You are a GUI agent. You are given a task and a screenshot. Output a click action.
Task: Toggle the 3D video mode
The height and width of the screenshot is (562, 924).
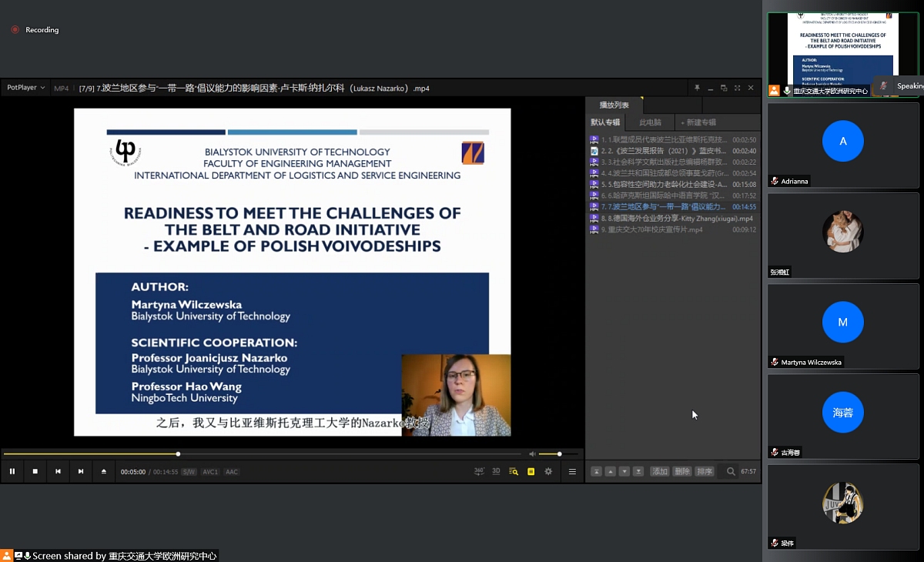(497, 471)
